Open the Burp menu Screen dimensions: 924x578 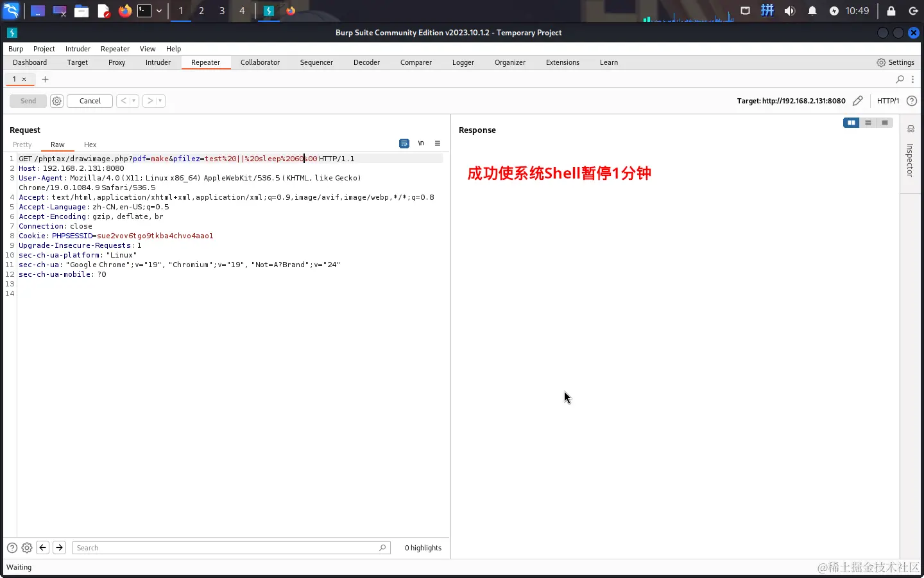tap(15, 49)
